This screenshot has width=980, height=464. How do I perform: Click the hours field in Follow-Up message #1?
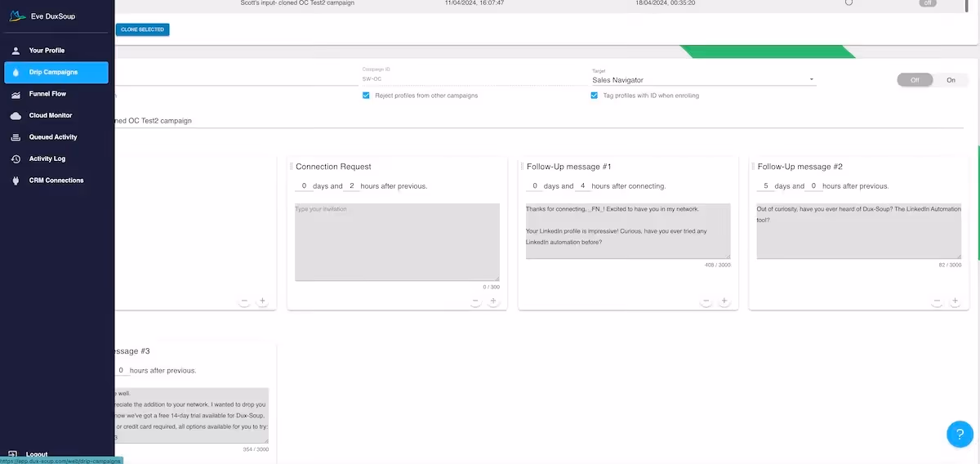(x=582, y=186)
